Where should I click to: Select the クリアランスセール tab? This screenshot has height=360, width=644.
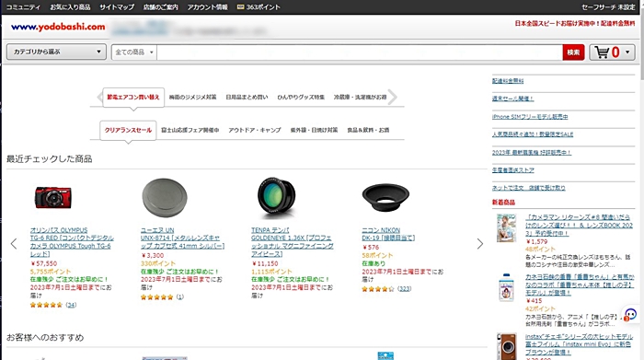pyautogui.click(x=128, y=130)
